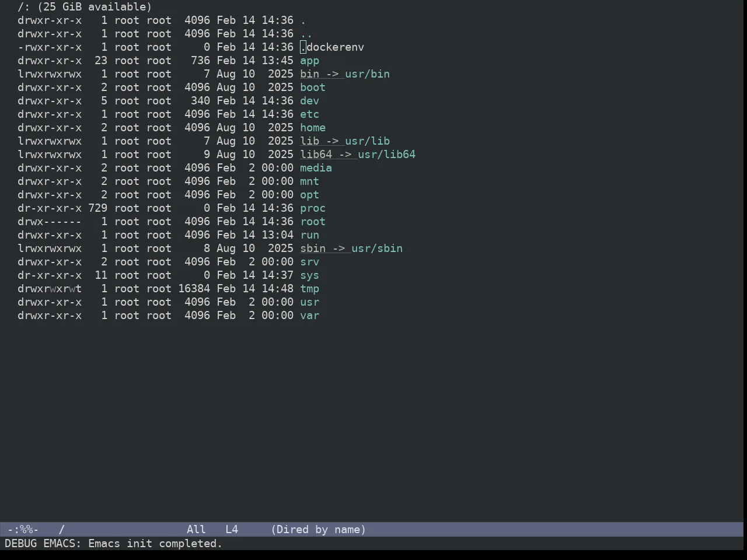Open the dev directory

coord(309,101)
